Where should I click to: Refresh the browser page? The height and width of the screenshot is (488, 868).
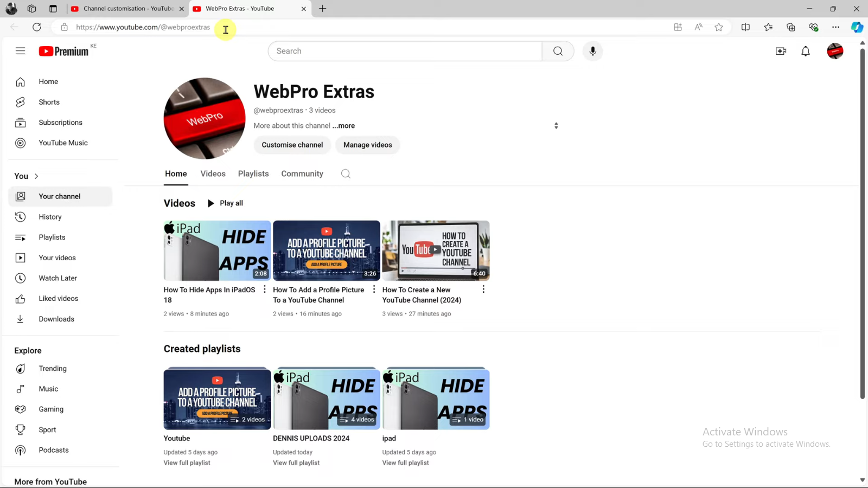[x=37, y=27]
